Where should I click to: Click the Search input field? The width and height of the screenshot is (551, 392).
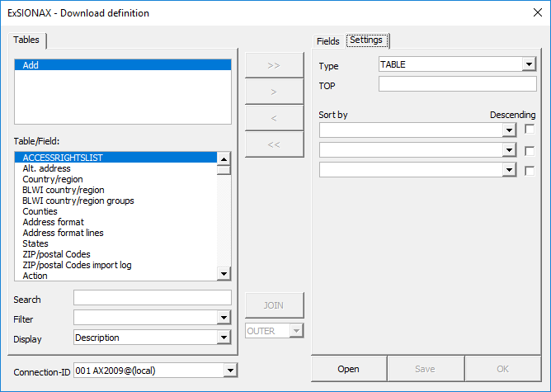coord(153,298)
